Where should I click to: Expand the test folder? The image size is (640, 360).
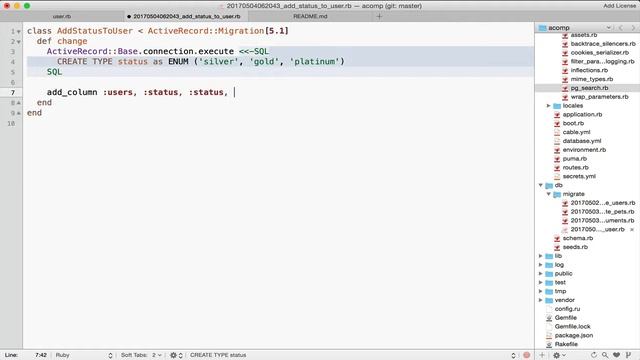click(x=541, y=282)
